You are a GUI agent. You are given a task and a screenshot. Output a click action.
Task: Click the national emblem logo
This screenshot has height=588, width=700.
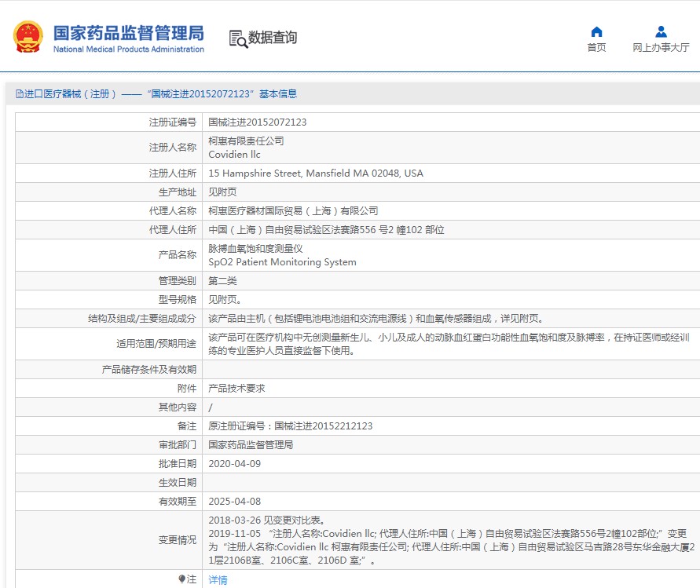[x=28, y=37]
